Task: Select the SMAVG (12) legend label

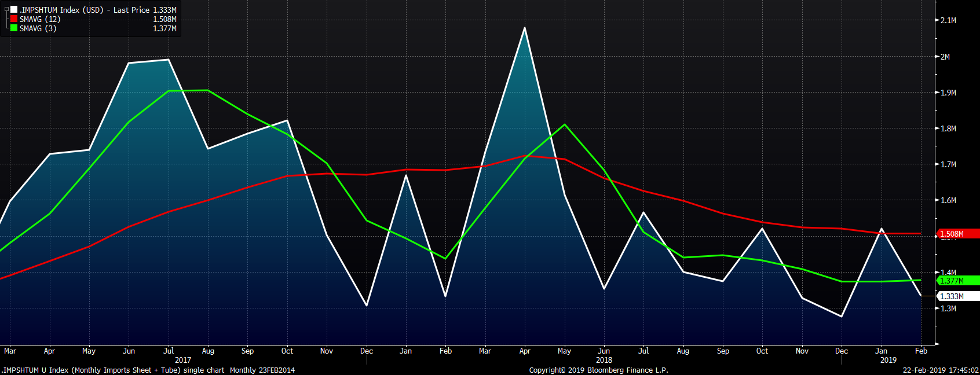Action: tap(39, 19)
